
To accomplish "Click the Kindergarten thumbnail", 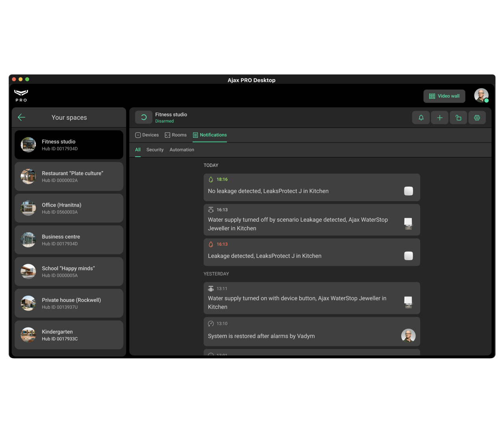I will tap(28, 335).
